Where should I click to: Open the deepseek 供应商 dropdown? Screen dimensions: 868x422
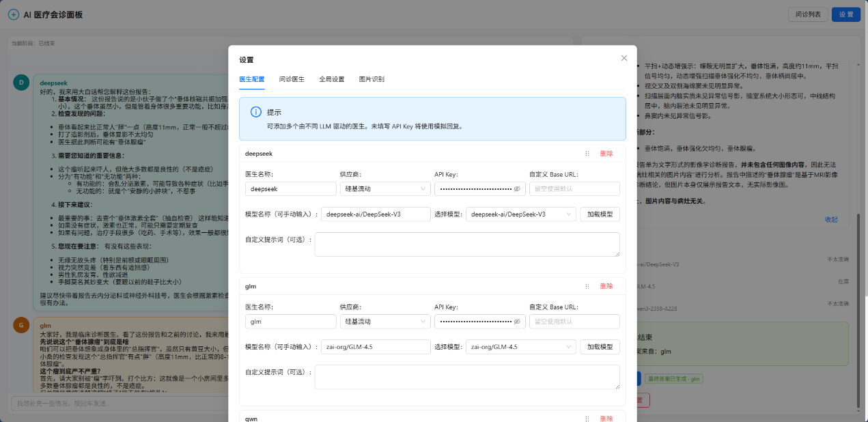384,188
